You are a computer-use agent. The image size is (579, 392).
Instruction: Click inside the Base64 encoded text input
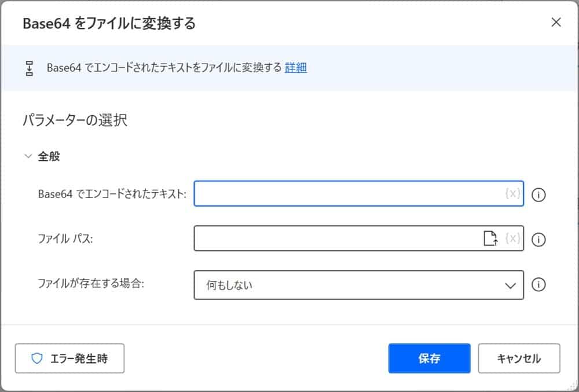(347, 194)
